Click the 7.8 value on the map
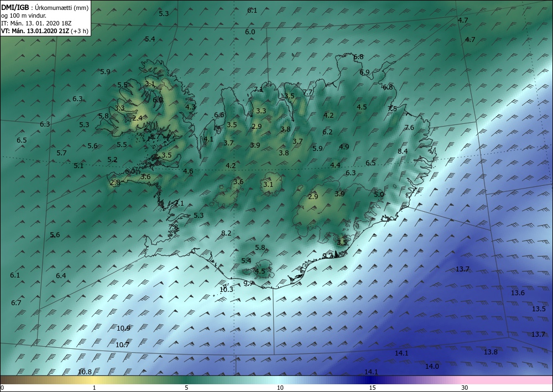Viewport: 553px width, 392px height. (x=173, y=227)
